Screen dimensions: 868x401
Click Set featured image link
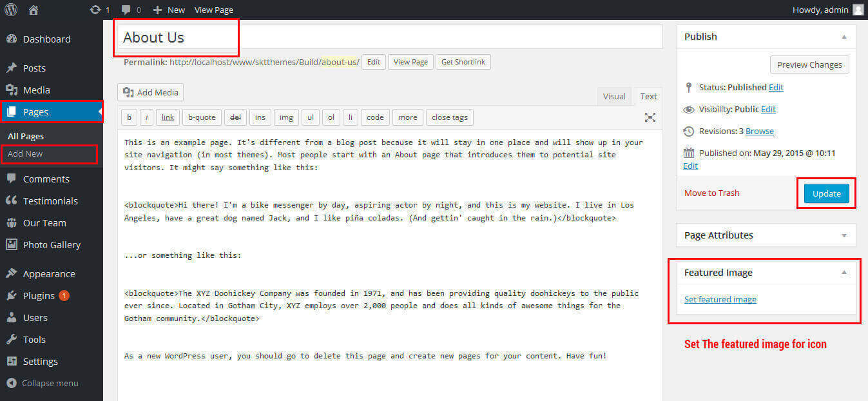click(x=720, y=300)
